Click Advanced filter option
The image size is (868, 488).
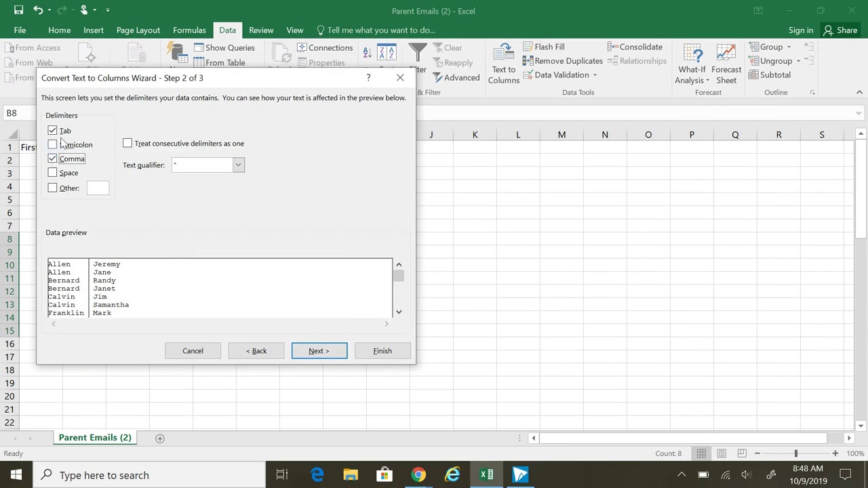tap(456, 77)
